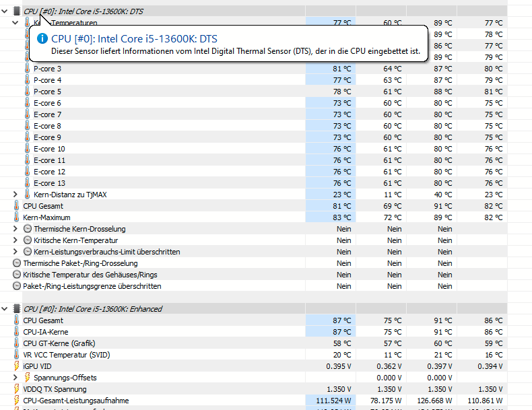Select VDDQ TX Spannung label
This screenshot has height=410, width=532.
[55, 389]
